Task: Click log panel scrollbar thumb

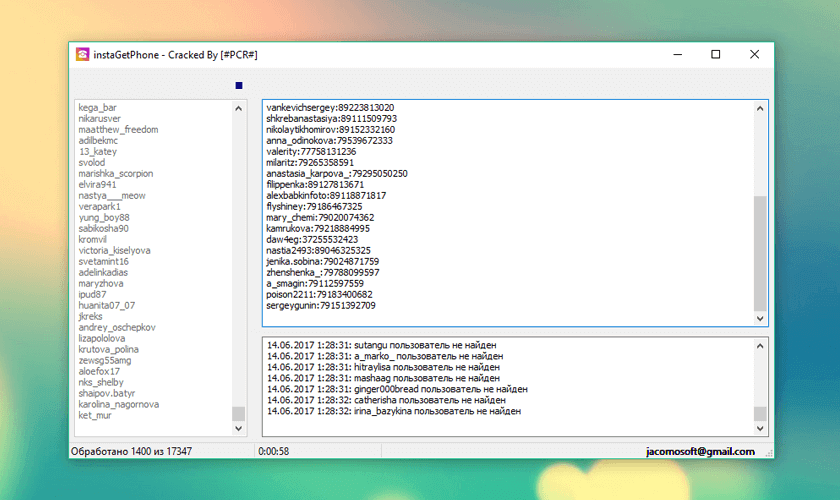Action: tap(760, 414)
